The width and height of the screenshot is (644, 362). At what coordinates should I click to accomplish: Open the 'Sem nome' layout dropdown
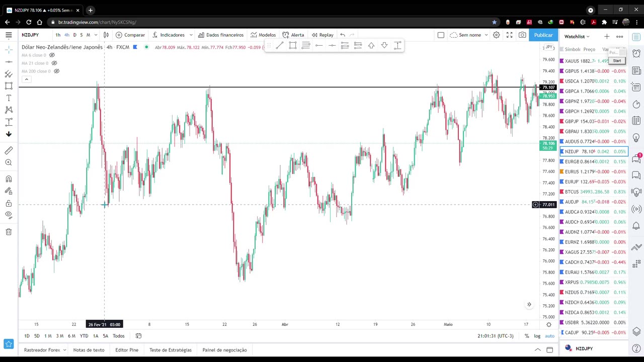coord(469,35)
